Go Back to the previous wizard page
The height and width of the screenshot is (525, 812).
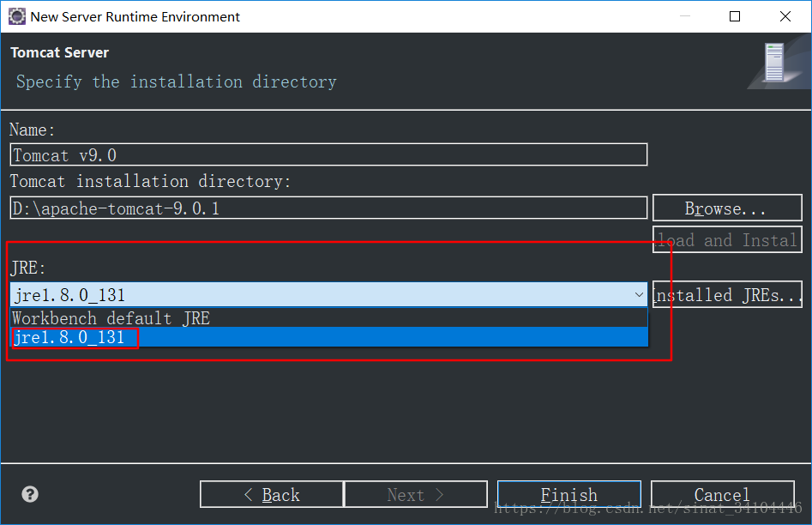[x=271, y=494]
